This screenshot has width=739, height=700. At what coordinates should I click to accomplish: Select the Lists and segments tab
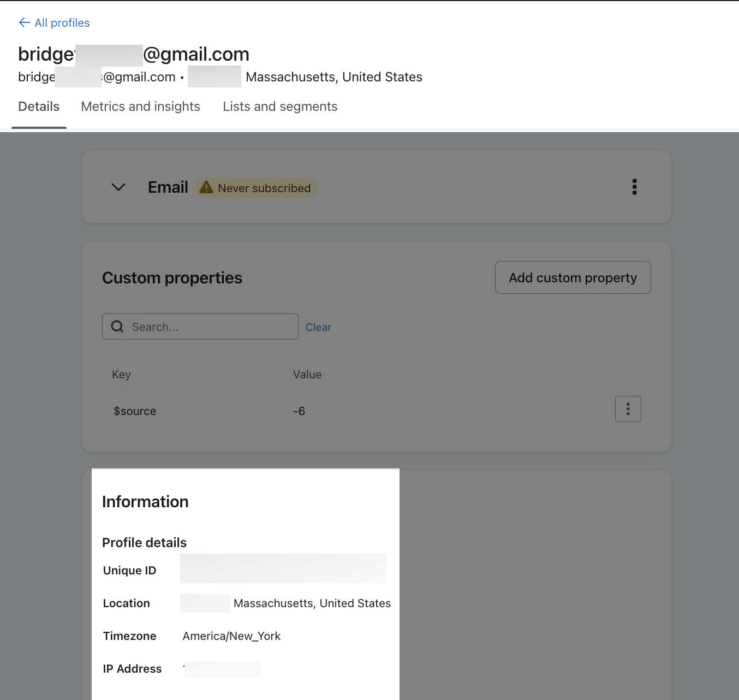[x=280, y=106]
